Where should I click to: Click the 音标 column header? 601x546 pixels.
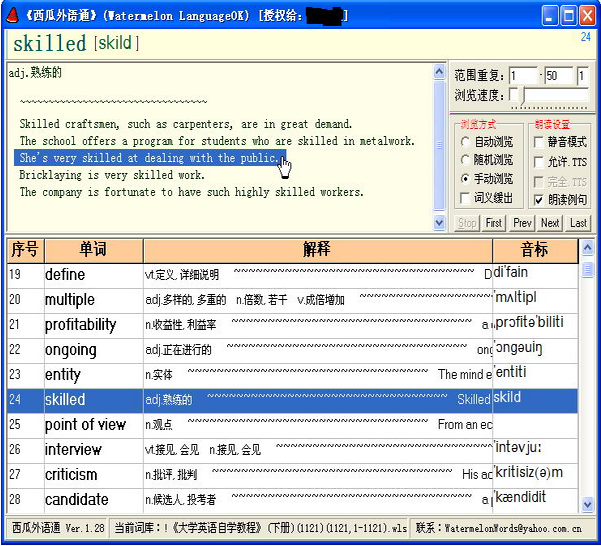pyautogui.click(x=534, y=249)
